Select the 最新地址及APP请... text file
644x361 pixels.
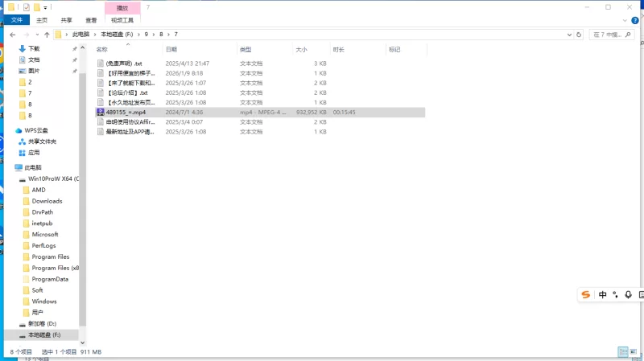(130, 132)
